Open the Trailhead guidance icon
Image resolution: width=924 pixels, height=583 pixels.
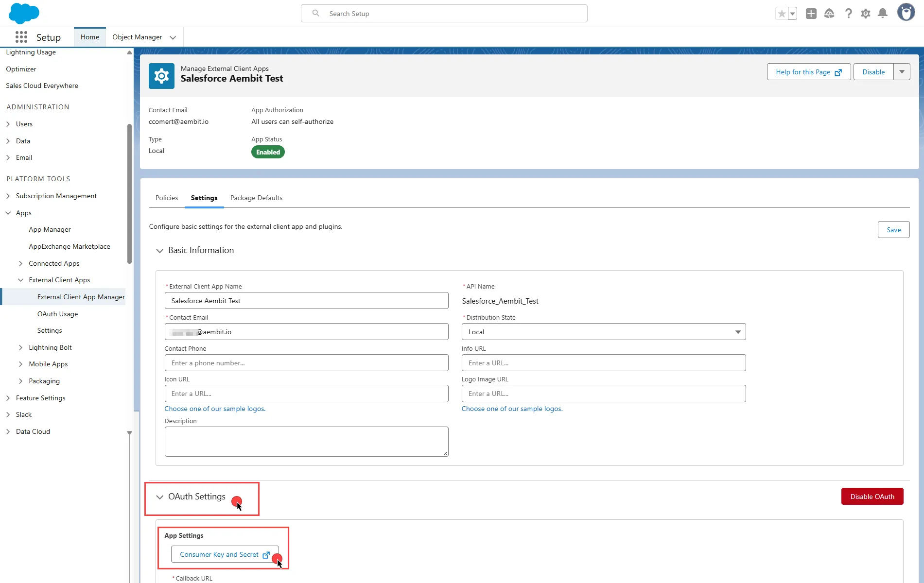click(x=829, y=14)
